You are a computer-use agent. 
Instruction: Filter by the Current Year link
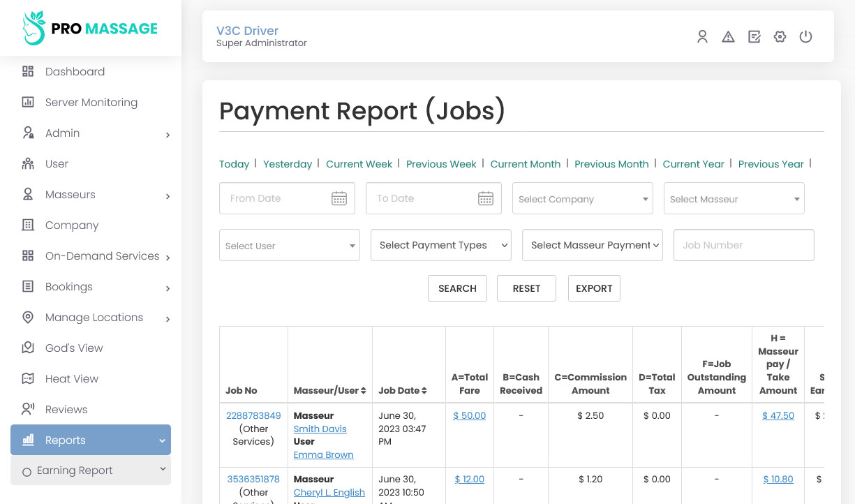pyautogui.click(x=694, y=164)
